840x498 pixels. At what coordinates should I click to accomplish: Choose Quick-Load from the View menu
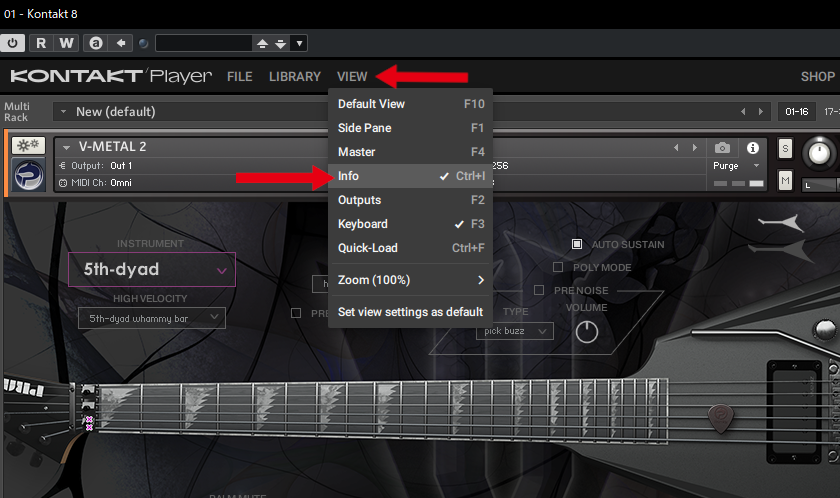pos(411,248)
